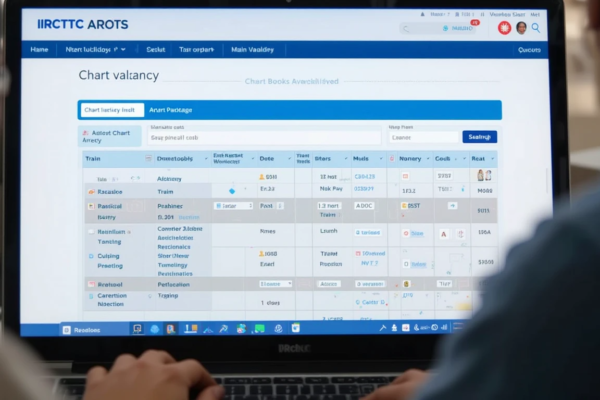Click the Train column header

pos(93,158)
